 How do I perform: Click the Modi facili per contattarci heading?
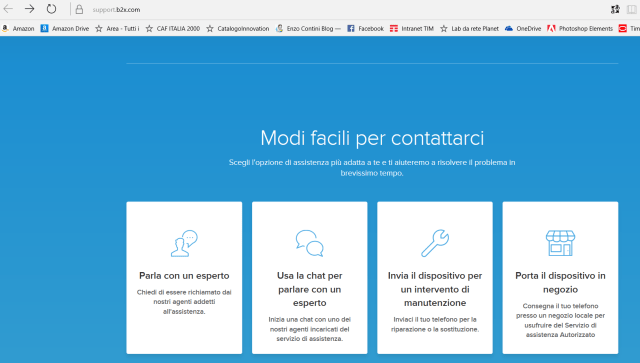point(372,138)
